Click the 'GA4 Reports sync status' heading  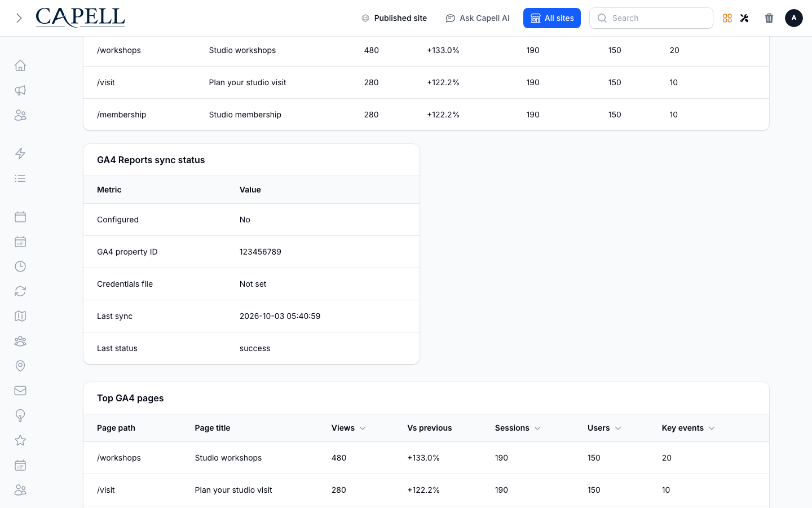point(151,160)
